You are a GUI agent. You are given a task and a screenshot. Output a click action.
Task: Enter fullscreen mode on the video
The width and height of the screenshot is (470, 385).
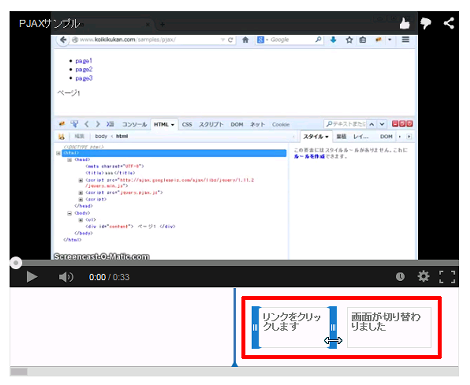click(447, 277)
